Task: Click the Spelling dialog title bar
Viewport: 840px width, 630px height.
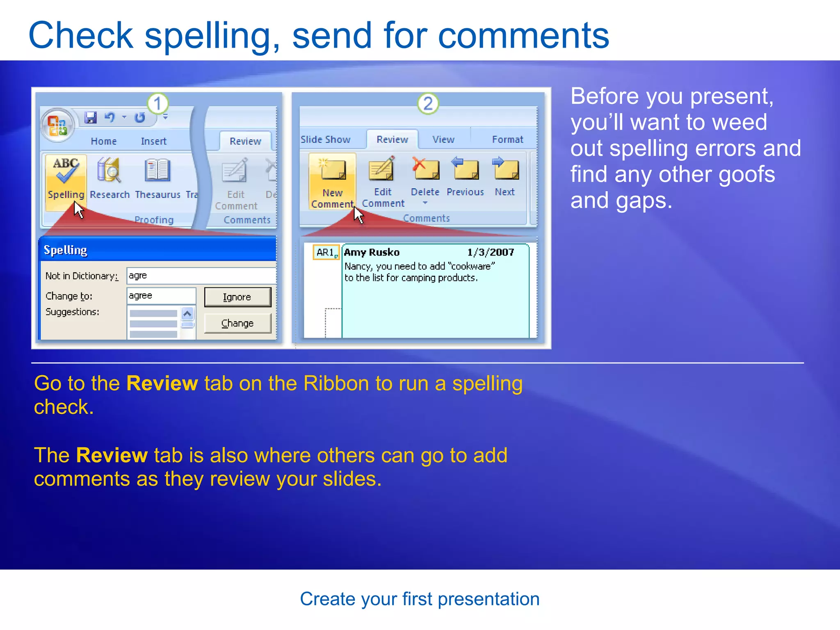Action: click(x=157, y=250)
